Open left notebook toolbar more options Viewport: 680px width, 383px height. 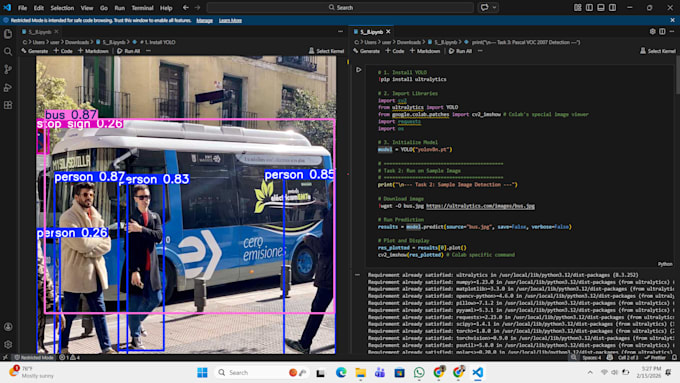(148, 51)
